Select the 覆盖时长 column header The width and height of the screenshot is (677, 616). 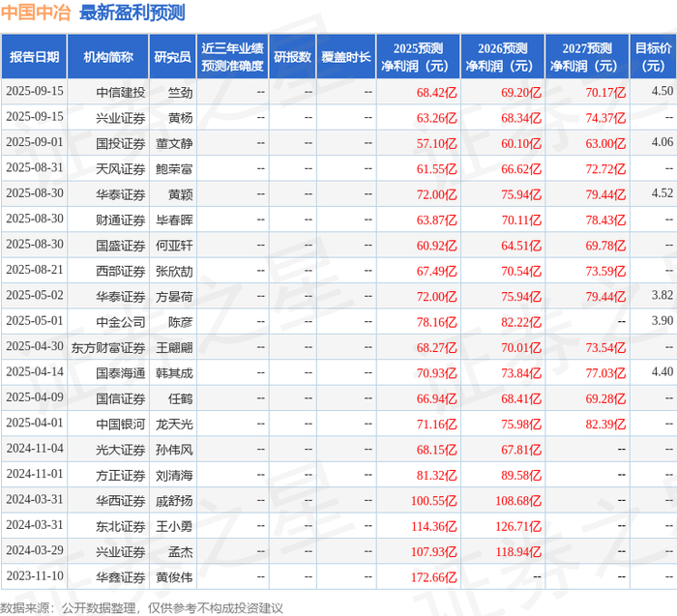click(x=346, y=57)
